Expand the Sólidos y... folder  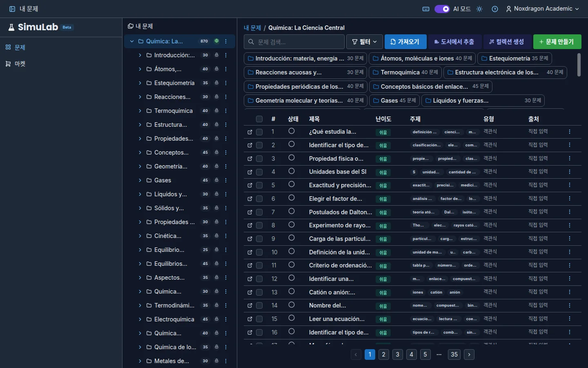pos(140,208)
